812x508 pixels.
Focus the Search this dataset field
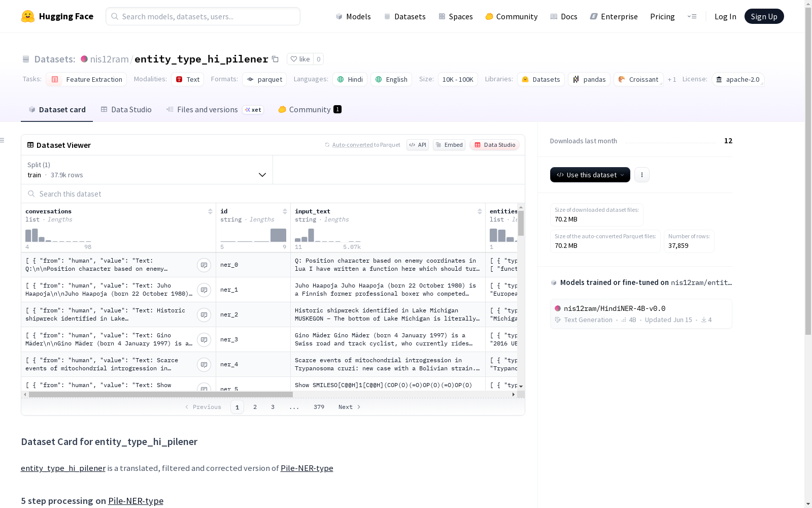tap(273, 194)
